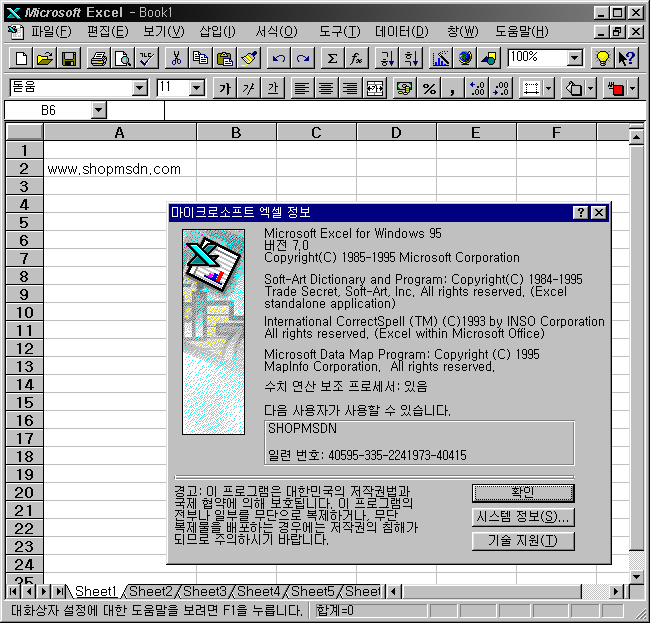Center align text in toolbar

tap(326, 88)
